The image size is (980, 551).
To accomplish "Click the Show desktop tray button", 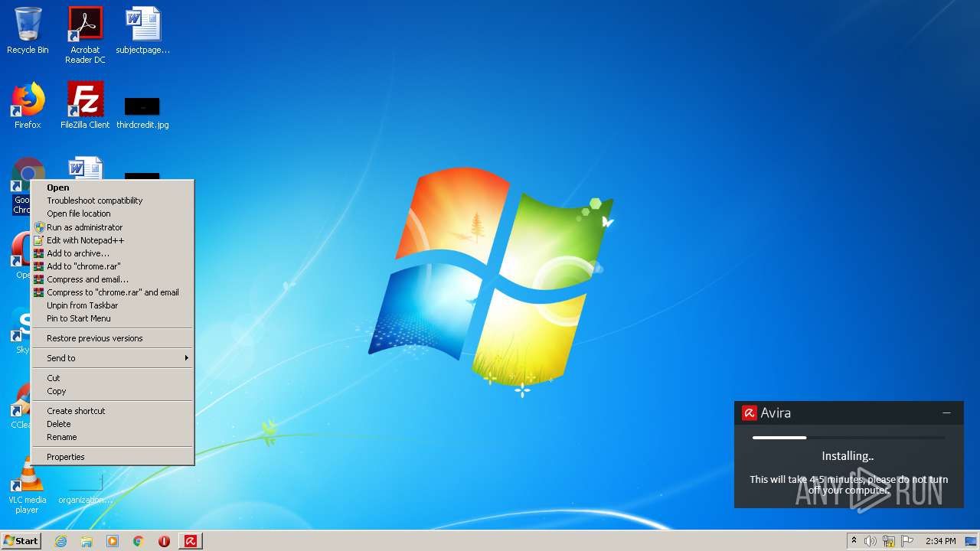I will coord(971,541).
